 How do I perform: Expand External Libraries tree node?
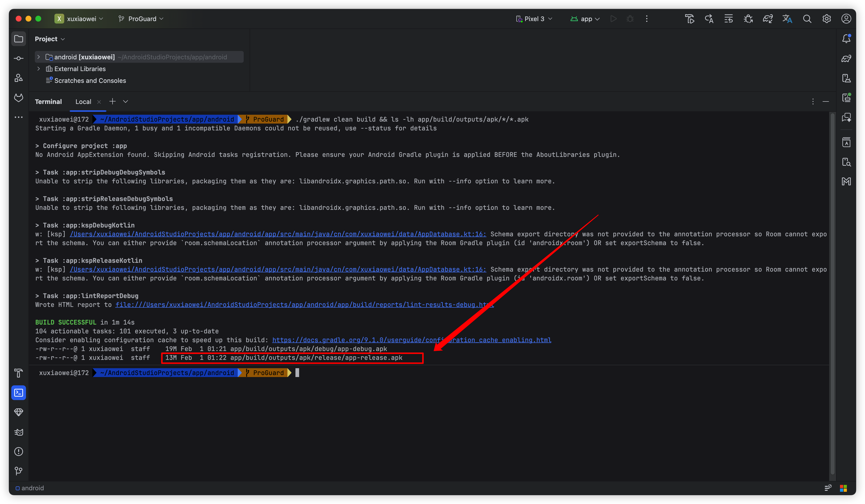click(39, 69)
